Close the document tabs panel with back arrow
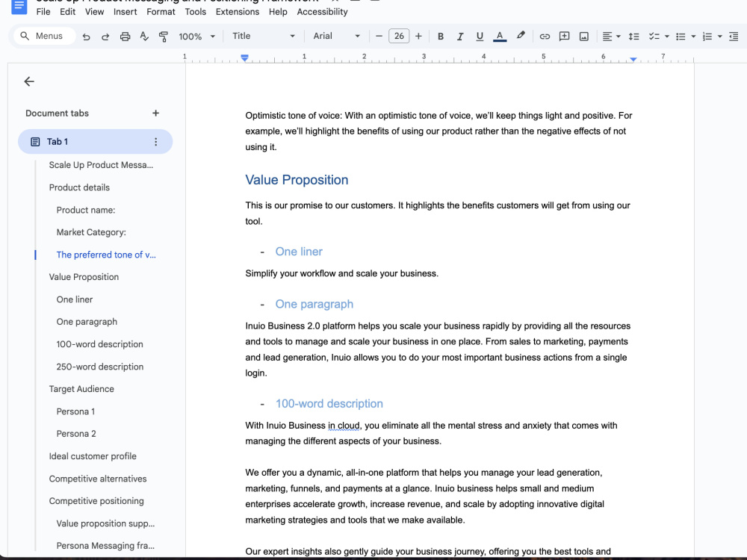This screenshot has height=560, width=747. tap(29, 81)
